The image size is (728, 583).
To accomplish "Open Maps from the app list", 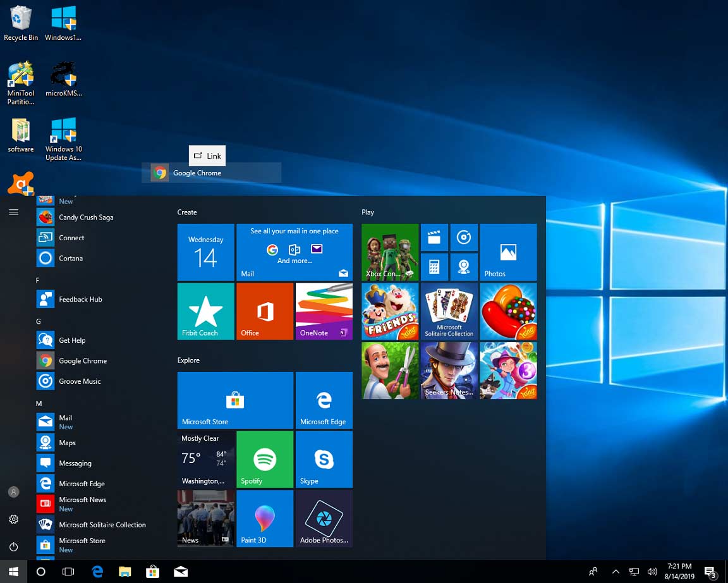I will click(100, 443).
